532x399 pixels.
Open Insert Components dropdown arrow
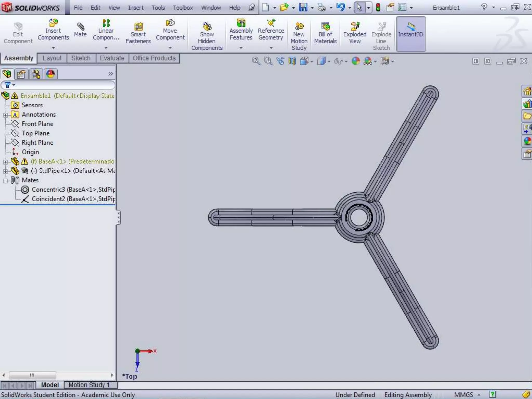(53, 48)
